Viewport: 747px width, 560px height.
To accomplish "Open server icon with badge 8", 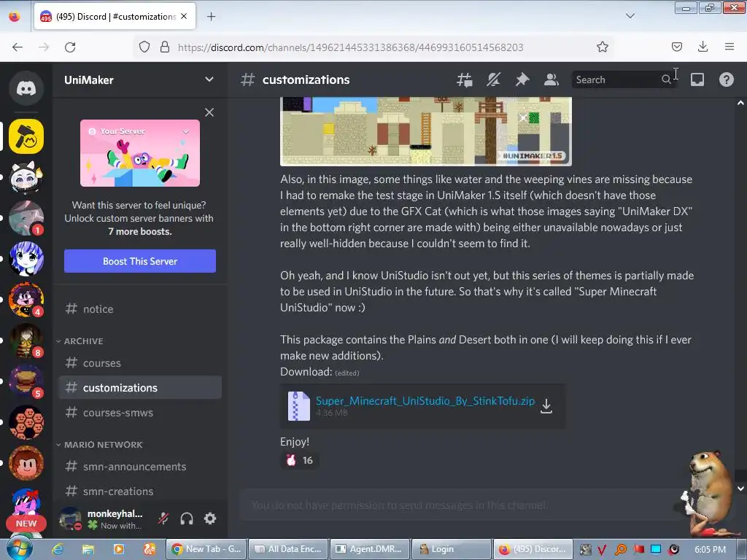I will (x=26, y=341).
